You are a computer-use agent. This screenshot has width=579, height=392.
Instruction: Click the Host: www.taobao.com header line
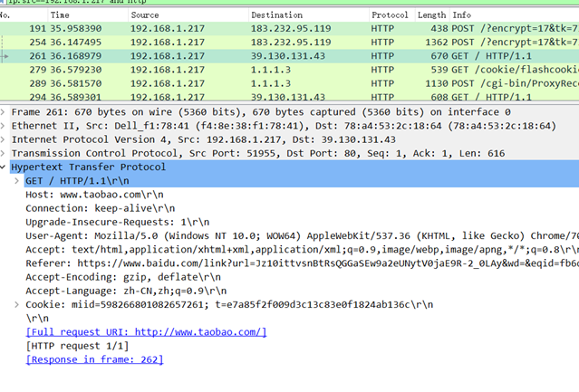94,195
